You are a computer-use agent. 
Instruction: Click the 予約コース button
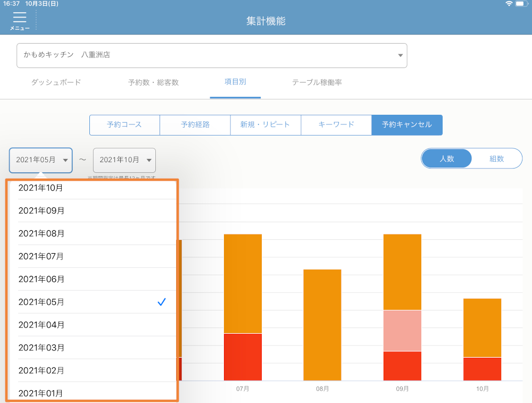[x=124, y=125]
